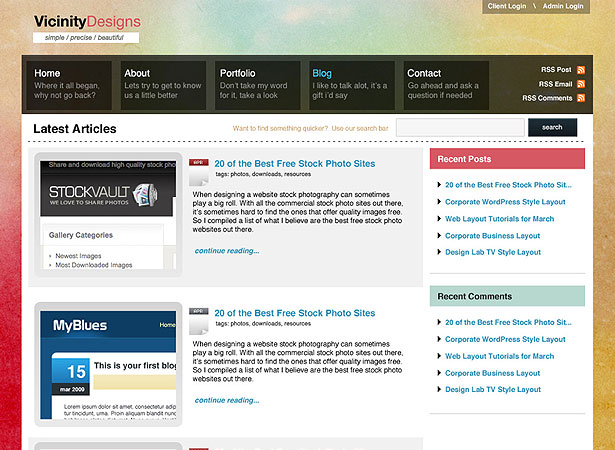
Task: Open the Stockvault article thumbnail
Action: tap(108, 215)
